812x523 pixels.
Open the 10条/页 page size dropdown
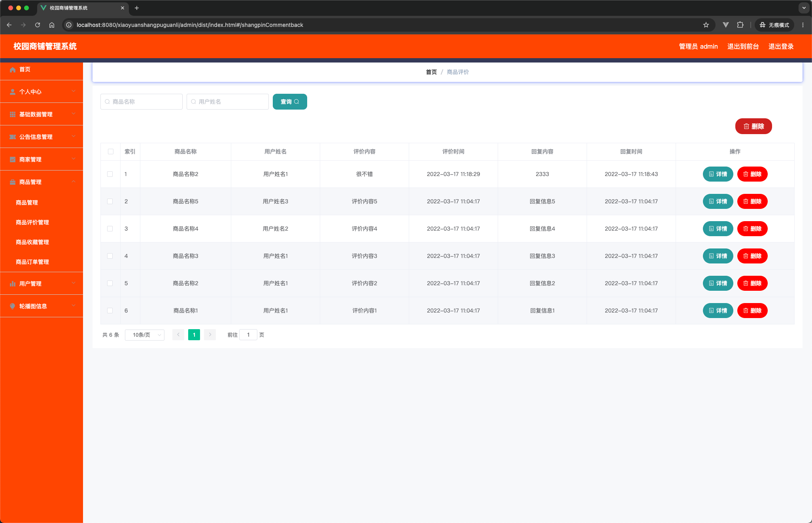(145, 335)
